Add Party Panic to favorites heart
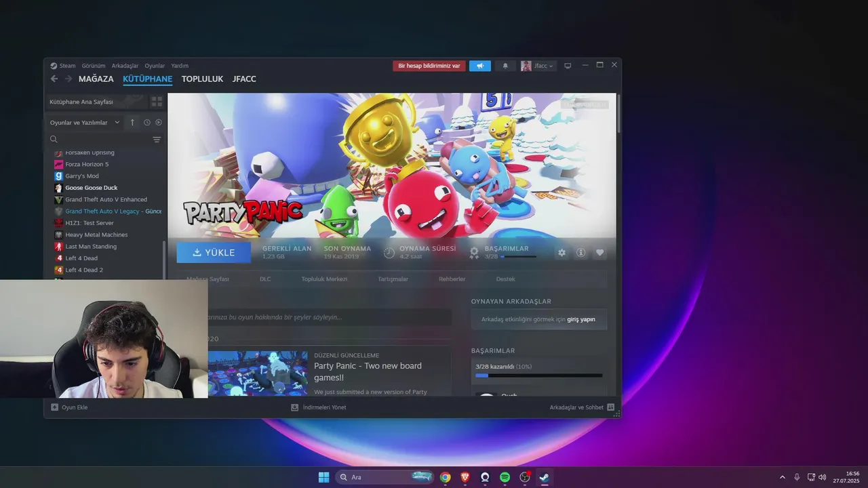 pos(599,252)
